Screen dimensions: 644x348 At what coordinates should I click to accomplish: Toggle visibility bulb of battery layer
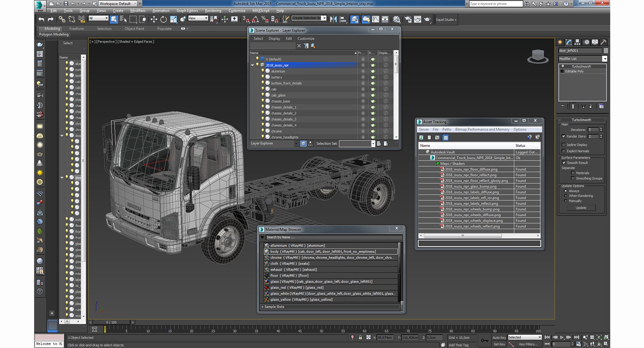coord(263,77)
